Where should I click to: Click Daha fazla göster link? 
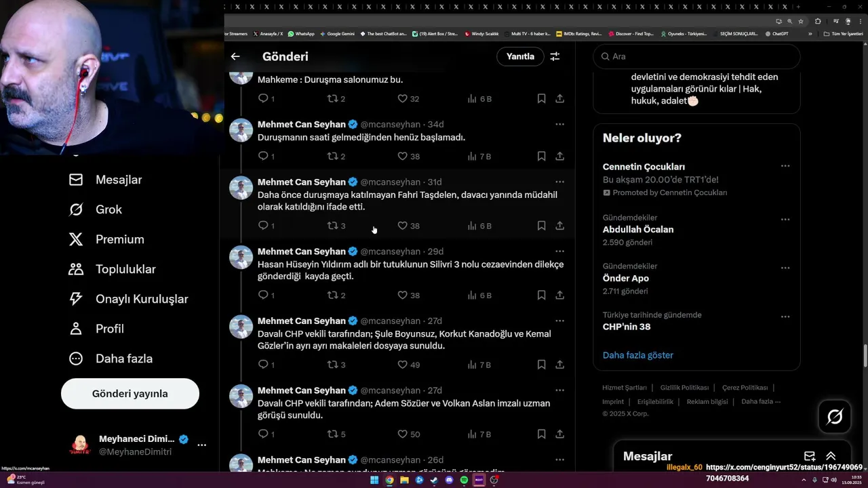click(x=637, y=355)
